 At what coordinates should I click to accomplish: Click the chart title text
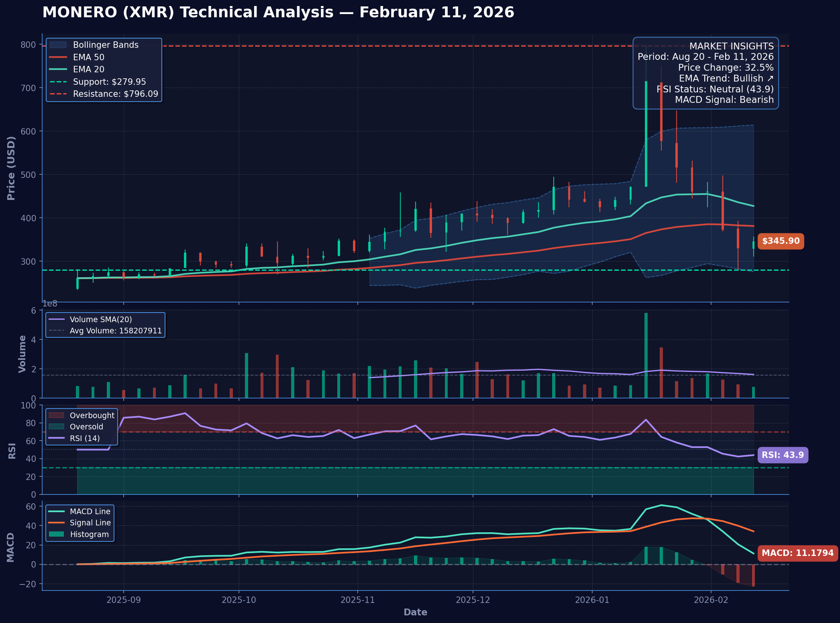click(278, 12)
